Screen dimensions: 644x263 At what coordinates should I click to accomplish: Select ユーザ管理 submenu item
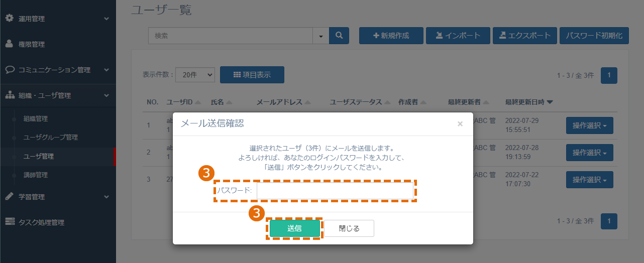pyautogui.click(x=39, y=157)
